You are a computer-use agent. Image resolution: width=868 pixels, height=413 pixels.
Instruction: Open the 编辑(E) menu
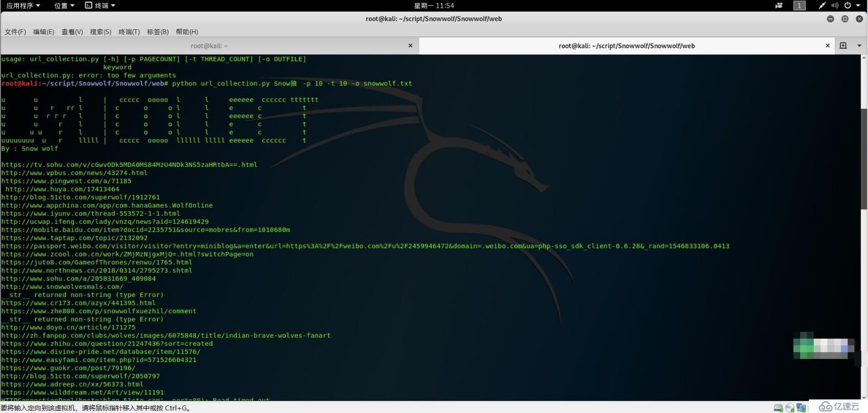(x=43, y=32)
